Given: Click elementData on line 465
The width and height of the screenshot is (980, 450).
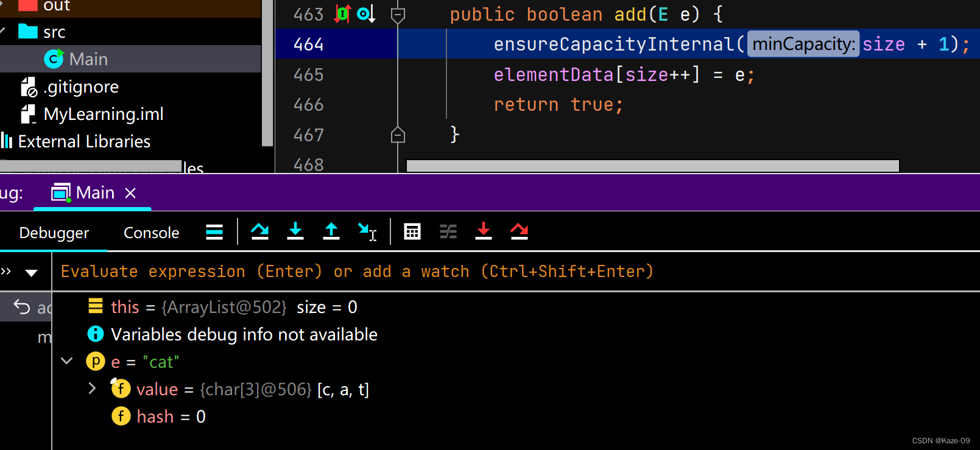Looking at the screenshot, I should (553, 74).
